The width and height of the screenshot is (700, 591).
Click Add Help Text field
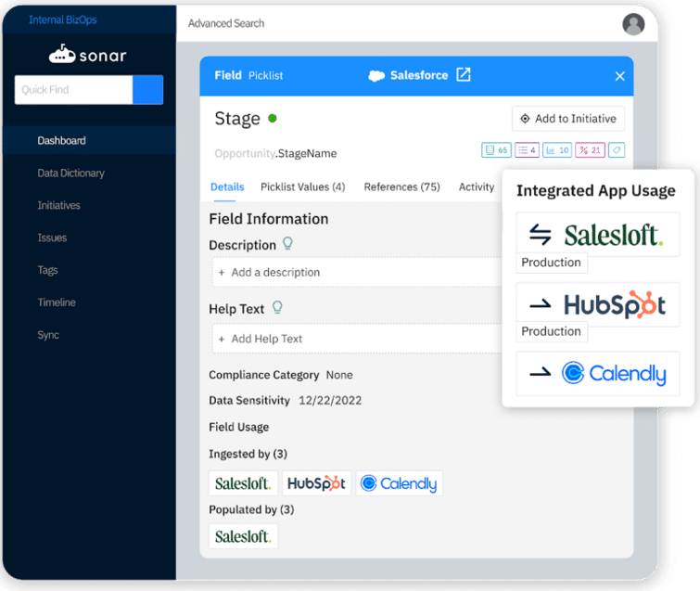[357, 339]
